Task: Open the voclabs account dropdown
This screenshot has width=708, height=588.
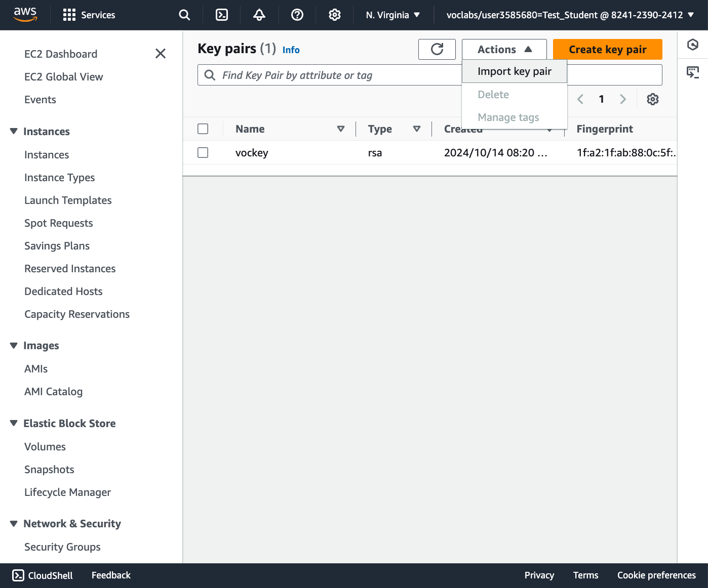Action: [x=570, y=15]
